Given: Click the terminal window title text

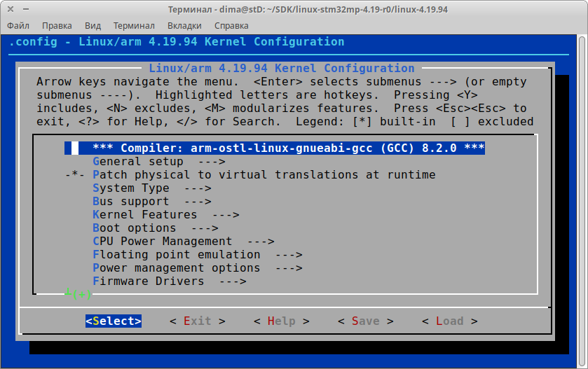Looking at the screenshot, I should [x=308, y=9].
